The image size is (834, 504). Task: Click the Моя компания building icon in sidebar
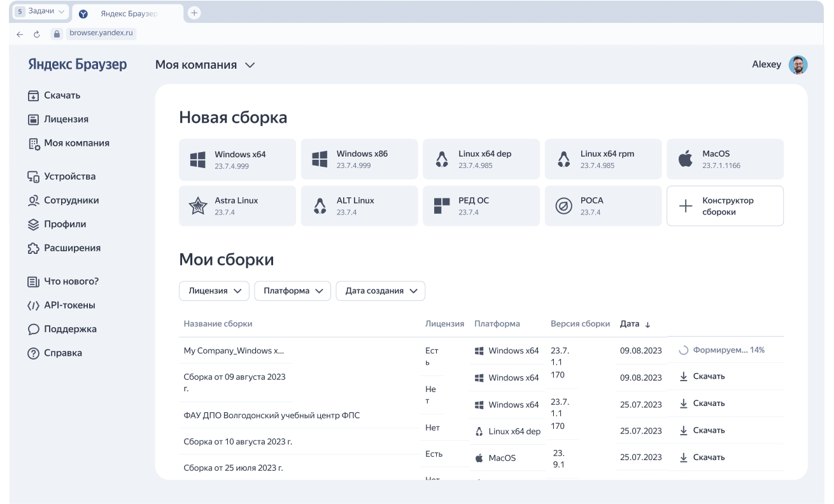click(x=34, y=144)
